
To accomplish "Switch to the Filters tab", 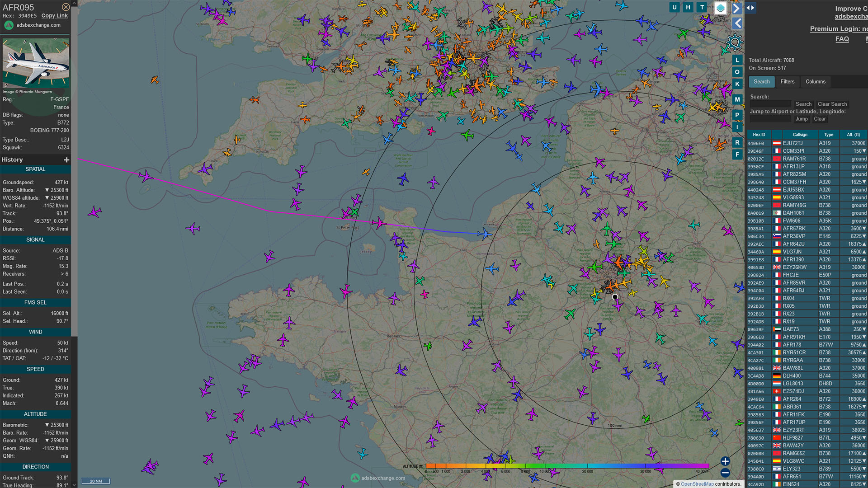I will (x=787, y=82).
